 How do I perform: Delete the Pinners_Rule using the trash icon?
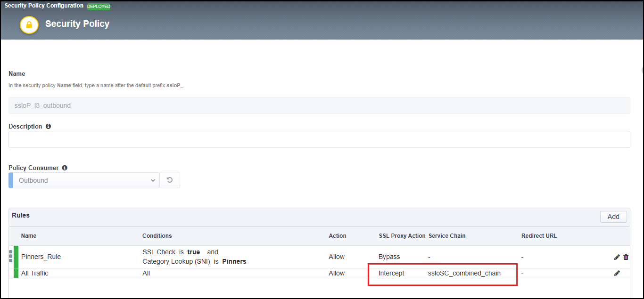coord(626,257)
